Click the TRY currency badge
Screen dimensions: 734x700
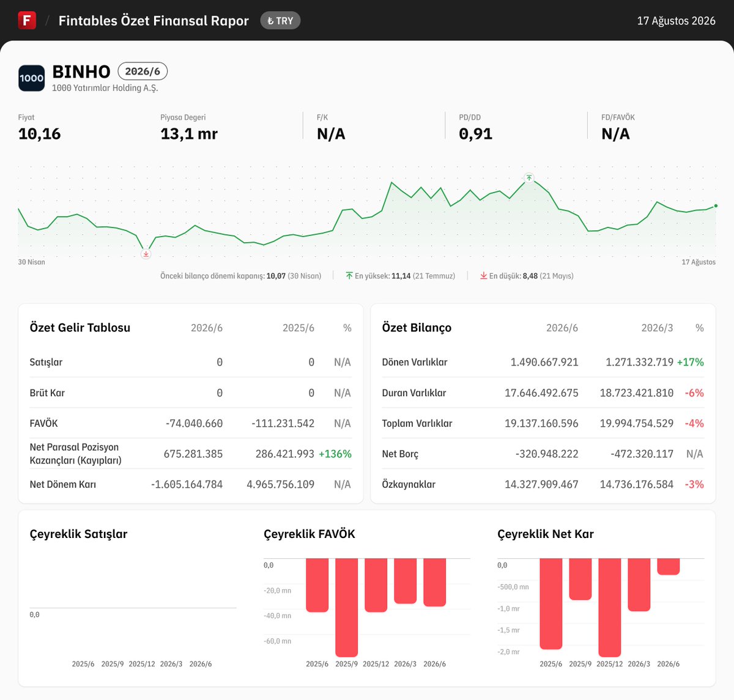point(280,21)
